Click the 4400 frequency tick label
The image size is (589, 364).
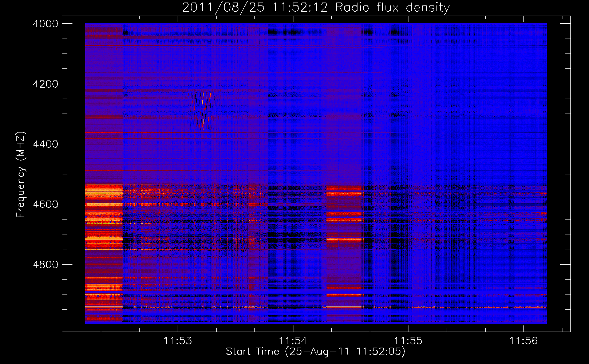click(46, 144)
